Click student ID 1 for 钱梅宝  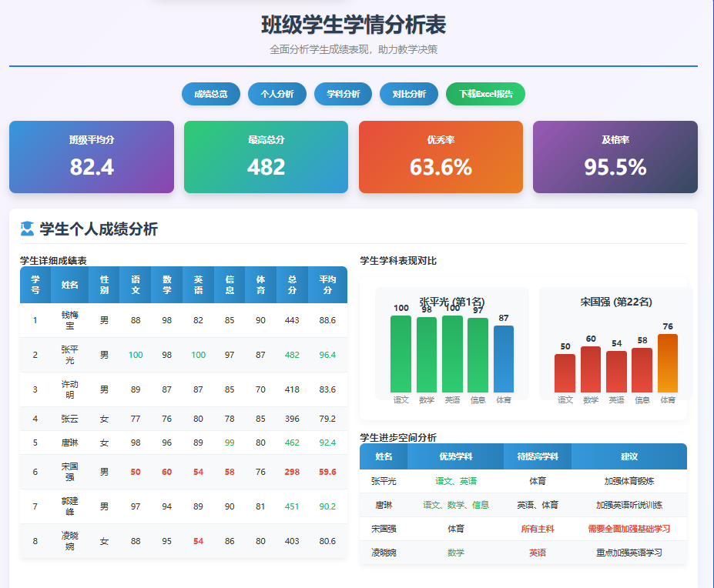tap(35, 319)
